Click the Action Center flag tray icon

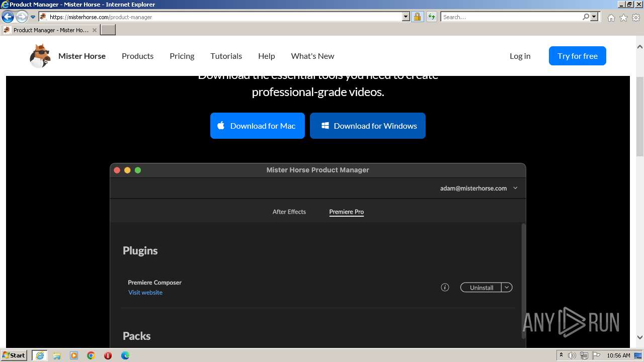[596, 355]
